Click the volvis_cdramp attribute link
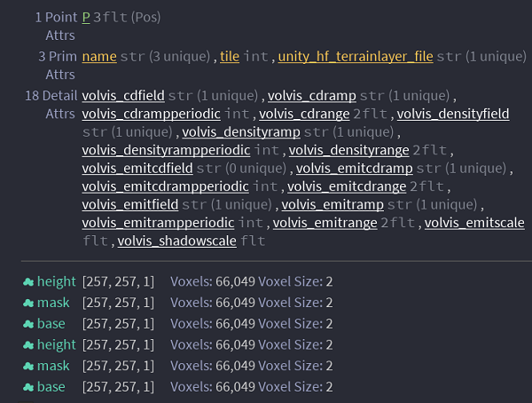This screenshot has height=403, width=532. [x=311, y=96]
